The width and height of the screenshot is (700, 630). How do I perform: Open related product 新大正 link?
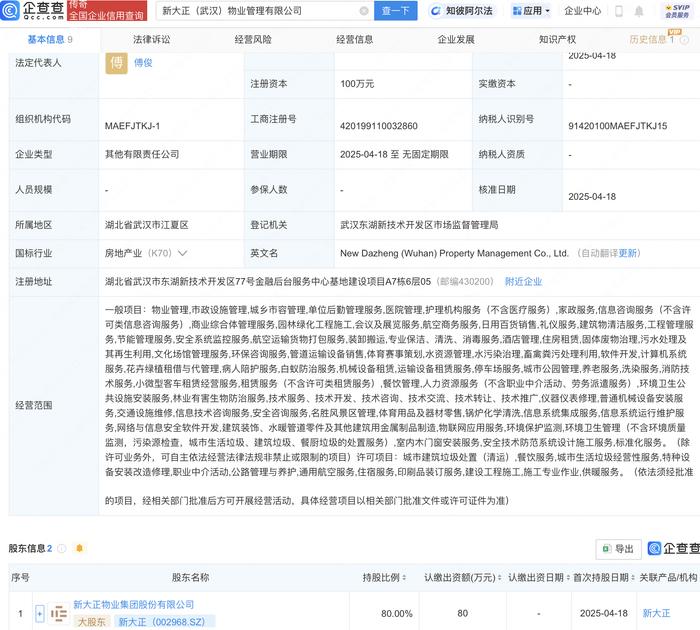coord(656,613)
